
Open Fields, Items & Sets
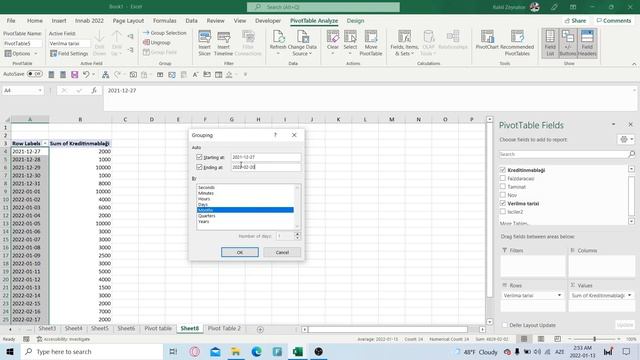(404, 42)
